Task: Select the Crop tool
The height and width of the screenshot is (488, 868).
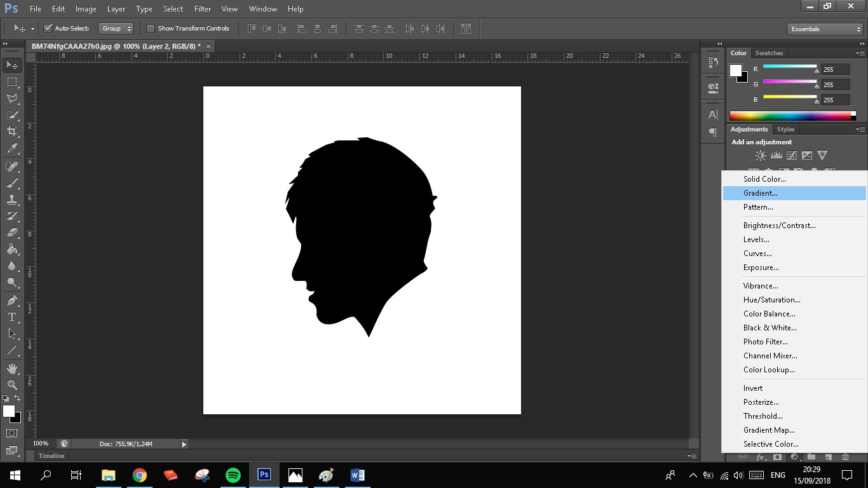Action: (12, 132)
